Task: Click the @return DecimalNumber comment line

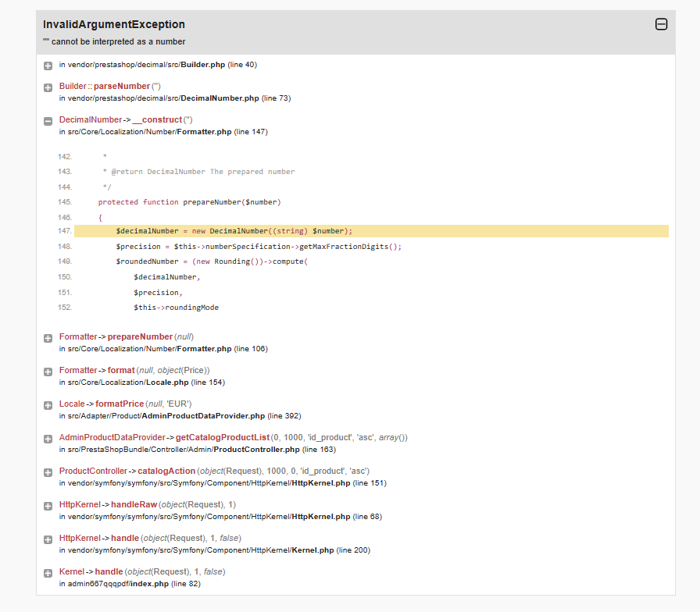Action: (x=198, y=172)
